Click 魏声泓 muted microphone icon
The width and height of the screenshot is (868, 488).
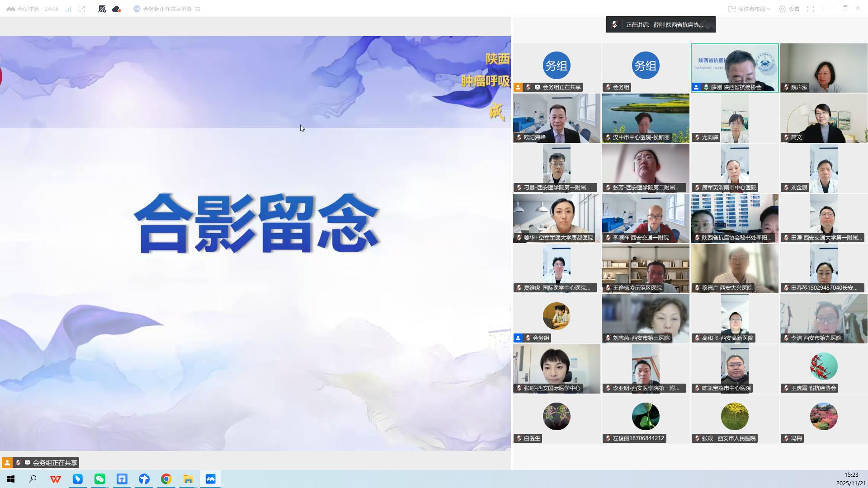(787, 87)
